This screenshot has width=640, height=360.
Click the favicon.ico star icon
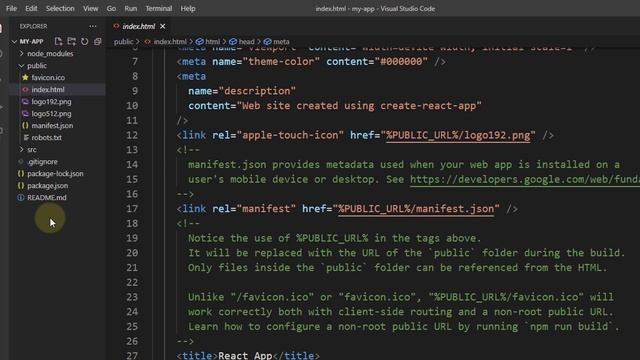pyautogui.click(x=25, y=77)
